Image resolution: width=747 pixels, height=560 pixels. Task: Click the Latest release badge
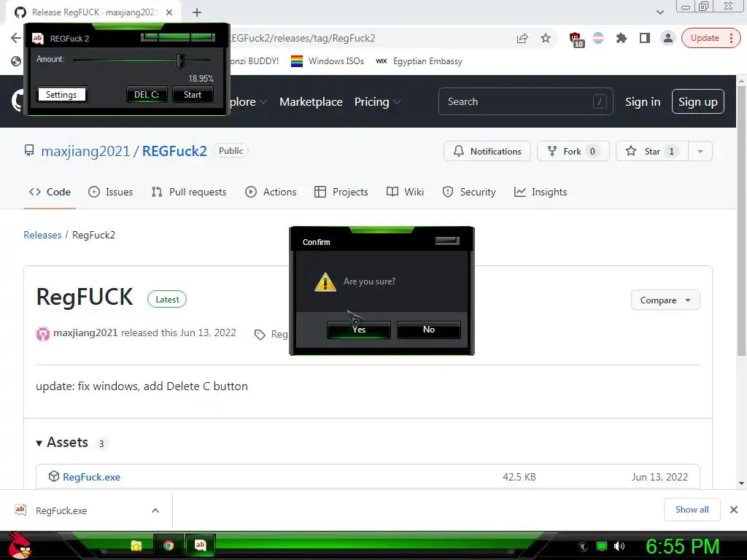coord(167,300)
